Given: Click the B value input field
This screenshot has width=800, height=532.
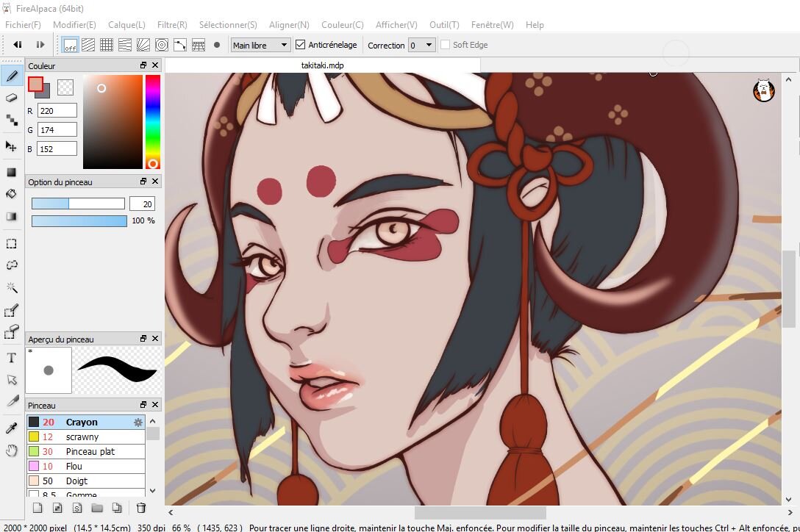Looking at the screenshot, I should [x=57, y=148].
